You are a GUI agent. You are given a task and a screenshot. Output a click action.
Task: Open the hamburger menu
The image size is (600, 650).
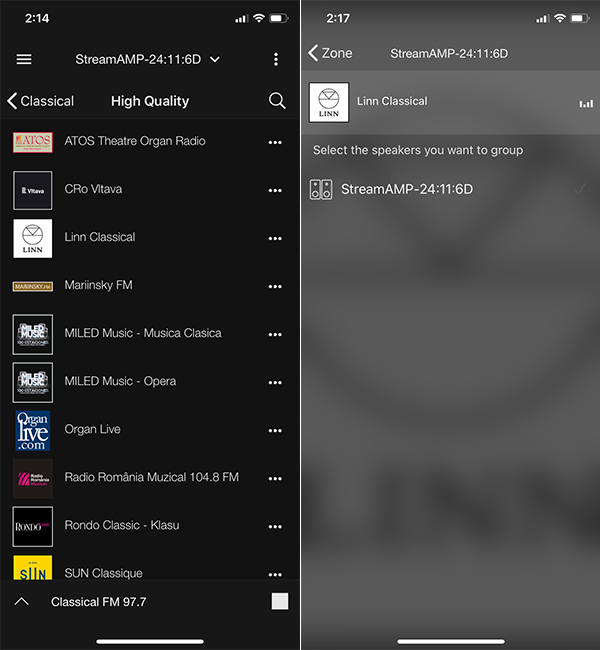(24, 59)
